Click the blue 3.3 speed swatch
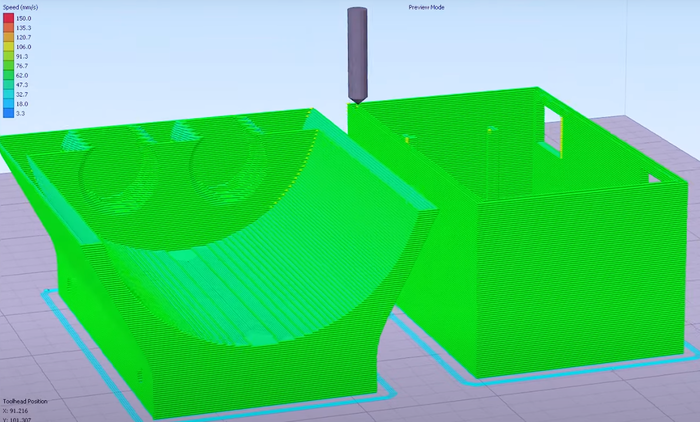 coord(7,113)
